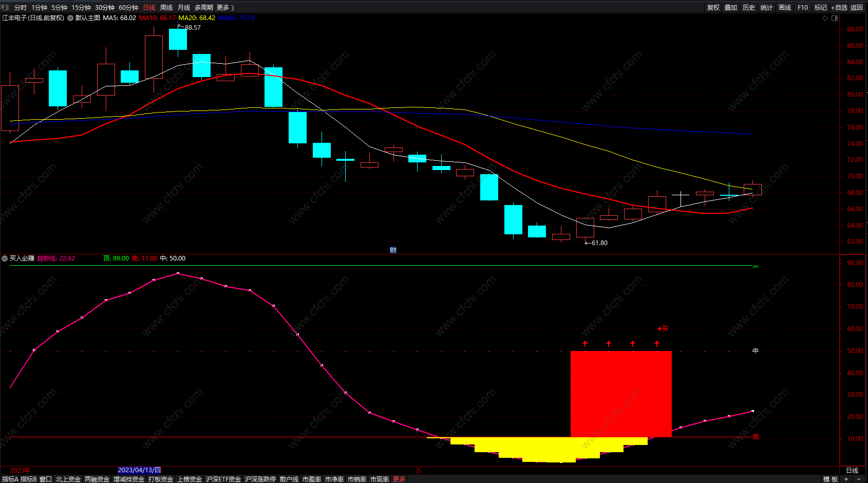The image size is (868, 483).
Task: Select 市销率 indicator
Action: pyautogui.click(x=357, y=479)
